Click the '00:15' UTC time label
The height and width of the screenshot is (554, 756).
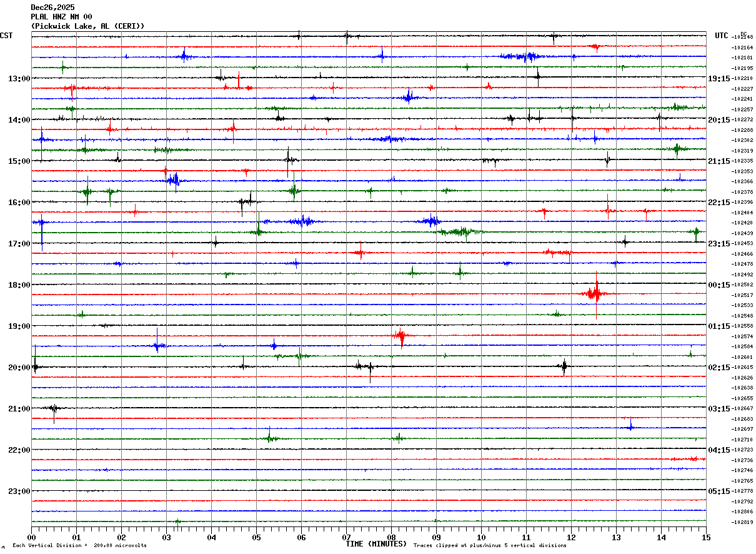719,285
